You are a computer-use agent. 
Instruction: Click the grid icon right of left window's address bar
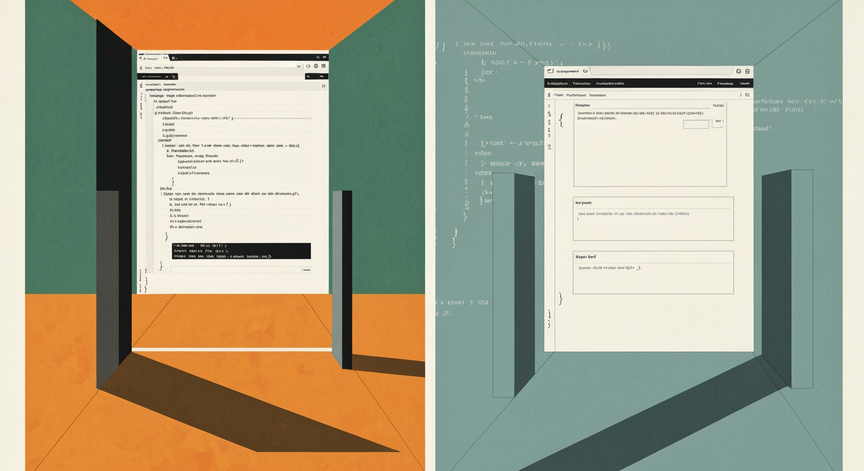click(x=323, y=66)
